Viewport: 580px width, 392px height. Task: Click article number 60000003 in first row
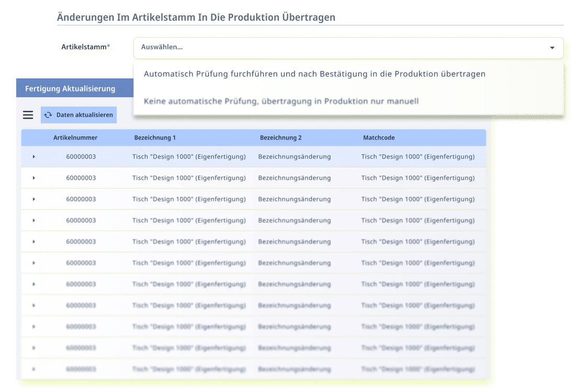(x=81, y=157)
